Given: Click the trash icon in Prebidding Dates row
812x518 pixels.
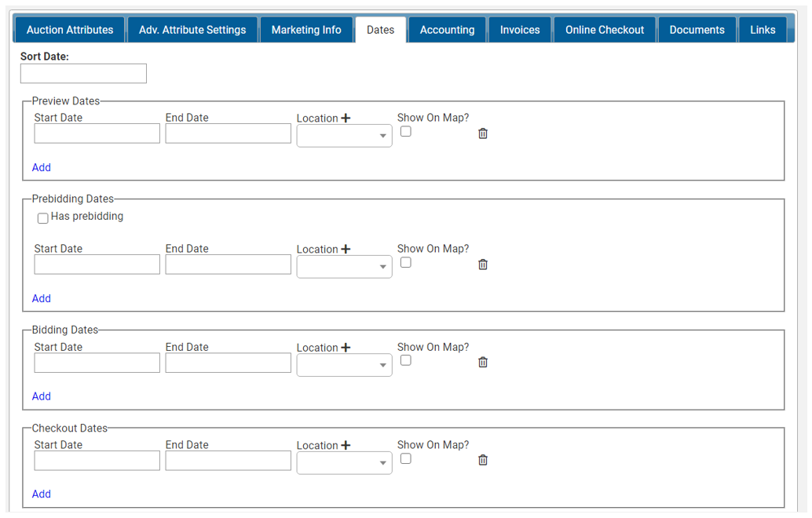Looking at the screenshot, I should [x=482, y=264].
